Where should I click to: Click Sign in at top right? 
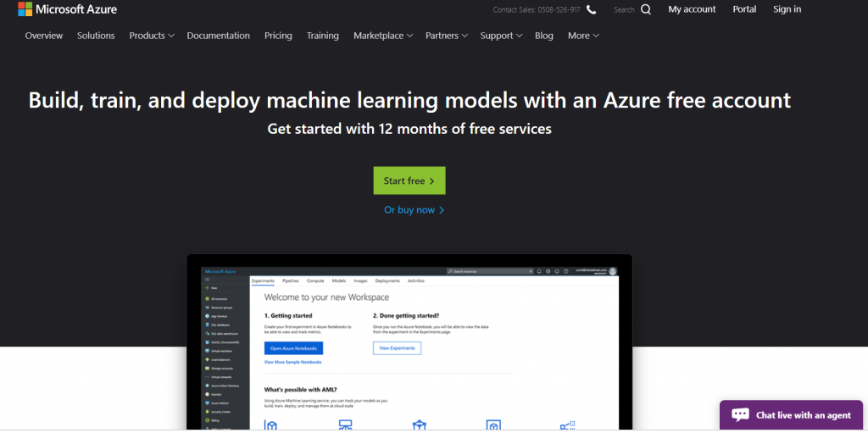click(x=787, y=9)
